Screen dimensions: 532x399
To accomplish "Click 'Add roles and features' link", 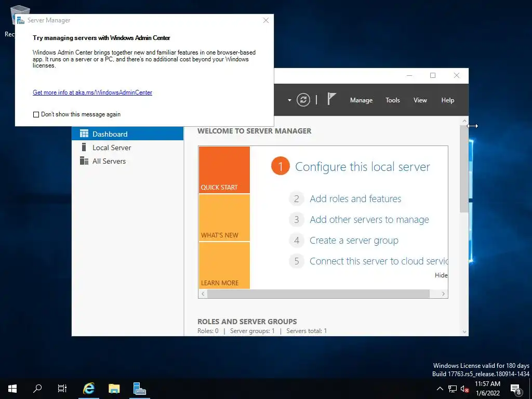I will (x=355, y=198).
